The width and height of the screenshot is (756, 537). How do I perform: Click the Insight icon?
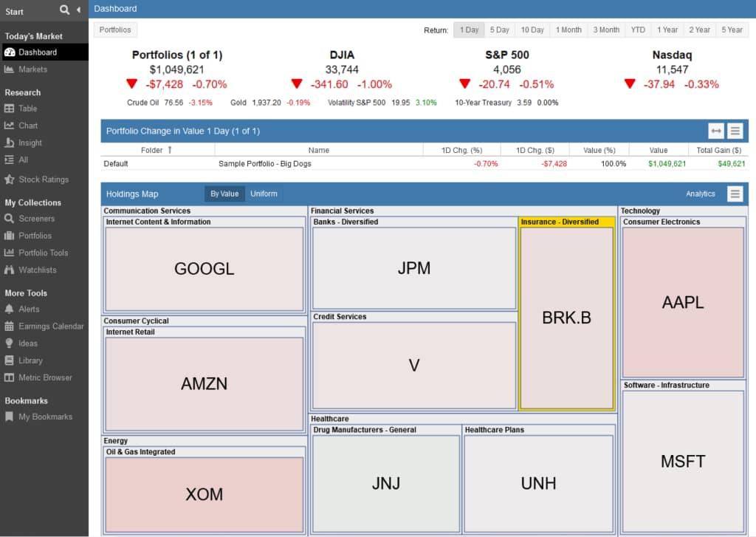point(9,143)
